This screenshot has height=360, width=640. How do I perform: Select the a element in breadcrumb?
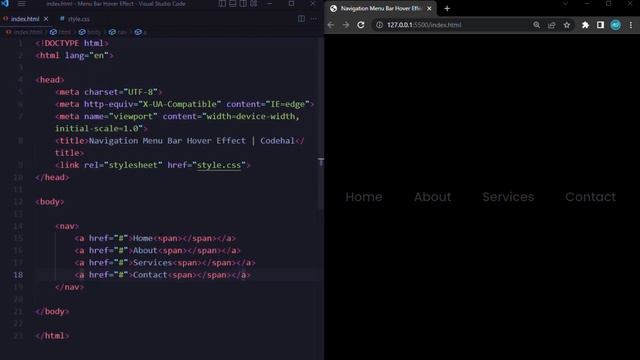click(x=141, y=32)
